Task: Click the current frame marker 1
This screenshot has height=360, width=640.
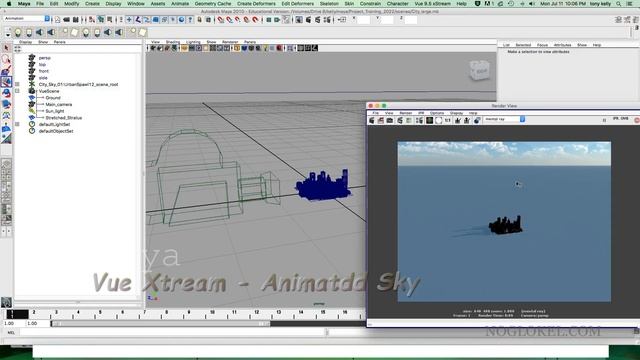Action: [x=17, y=314]
